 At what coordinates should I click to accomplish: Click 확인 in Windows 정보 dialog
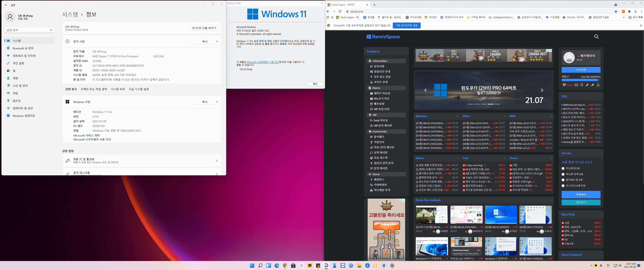coord(315,84)
